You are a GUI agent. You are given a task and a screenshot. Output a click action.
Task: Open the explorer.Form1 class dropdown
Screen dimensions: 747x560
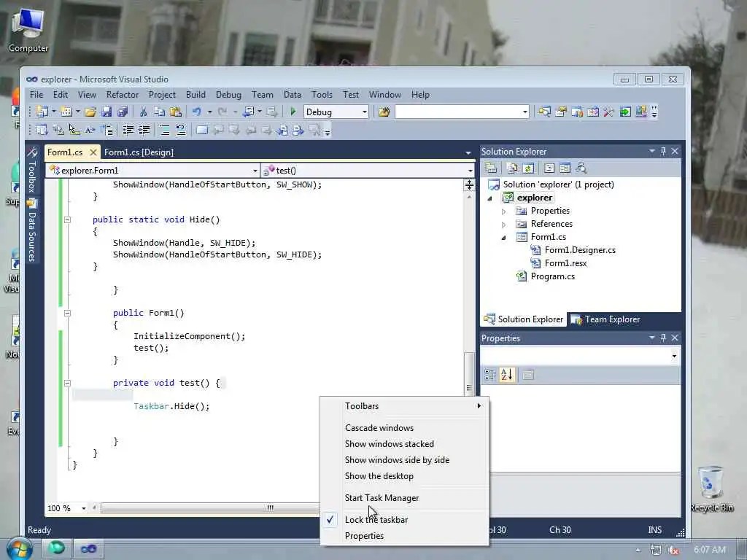coord(255,171)
